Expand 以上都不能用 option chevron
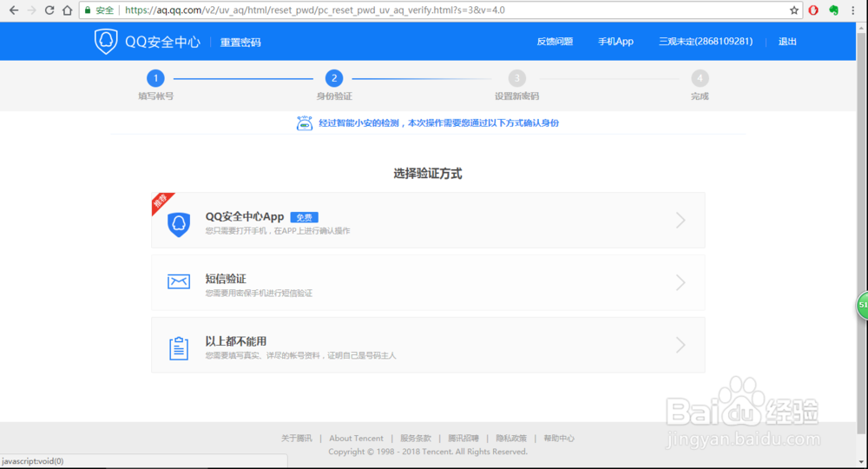Viewport: 868px width, 469px height. [681, 345]
